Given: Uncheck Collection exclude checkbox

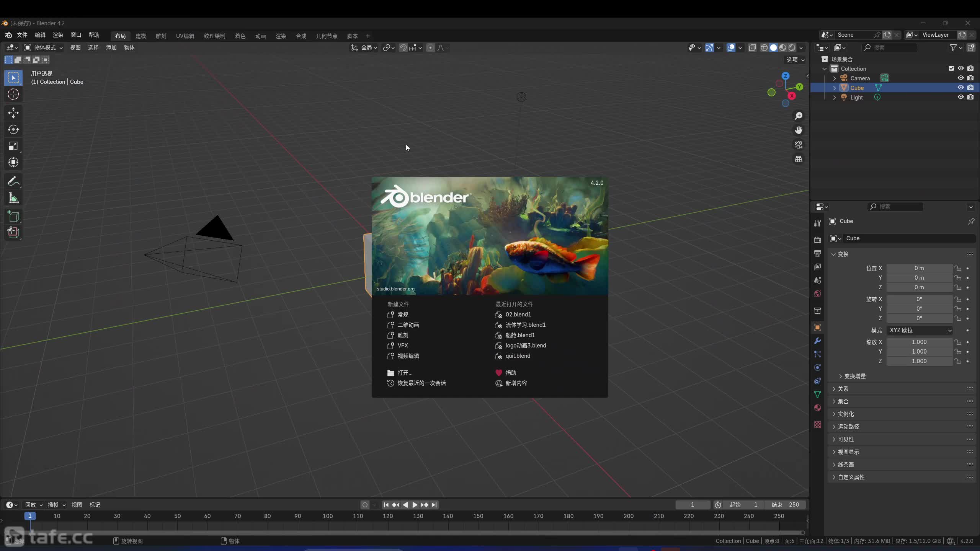Looking at the screenshot, I should pyautogui.click(x=951, y=68).
